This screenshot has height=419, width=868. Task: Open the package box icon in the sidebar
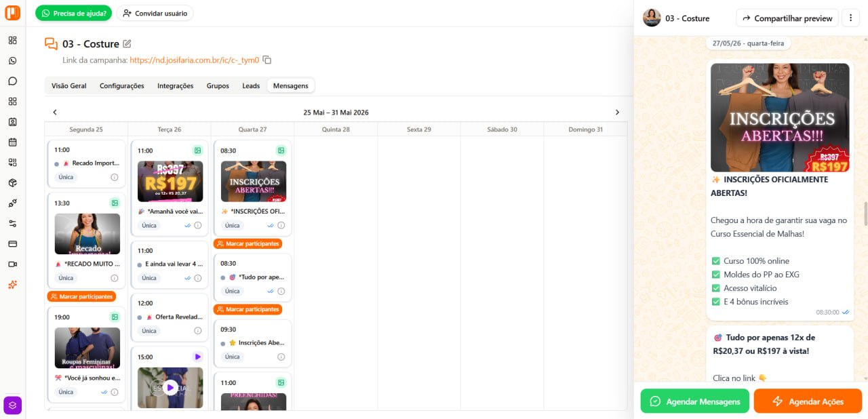(12, 182)
